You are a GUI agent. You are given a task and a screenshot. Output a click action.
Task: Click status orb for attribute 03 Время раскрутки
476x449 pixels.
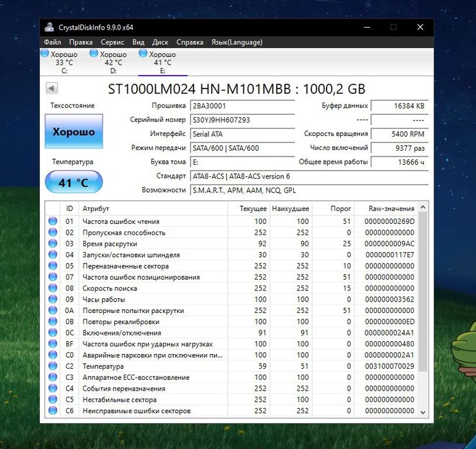(53, 244)
